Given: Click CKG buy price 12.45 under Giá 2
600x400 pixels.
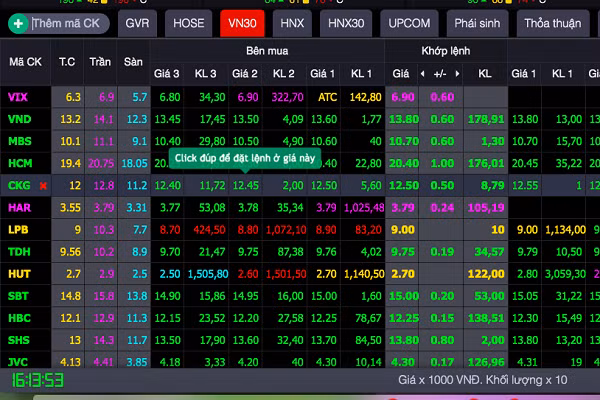Looking at the screenshot, I should click(x=245, y=186).
